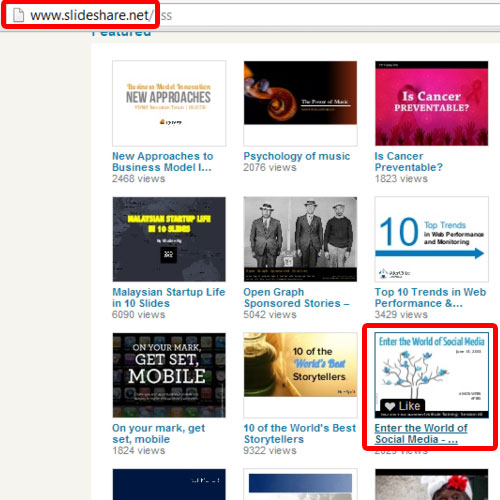Open the World's Best Storytellers thumbnail
This screenshot has width=500, height=500.
click(300, 375)
